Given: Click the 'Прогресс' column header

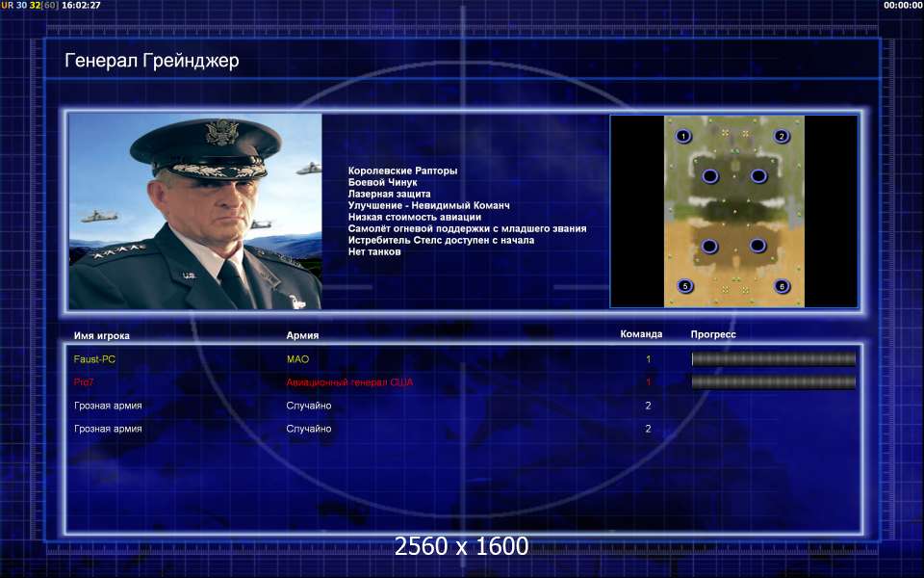Looking at the screenshot, I should (713, 334).
